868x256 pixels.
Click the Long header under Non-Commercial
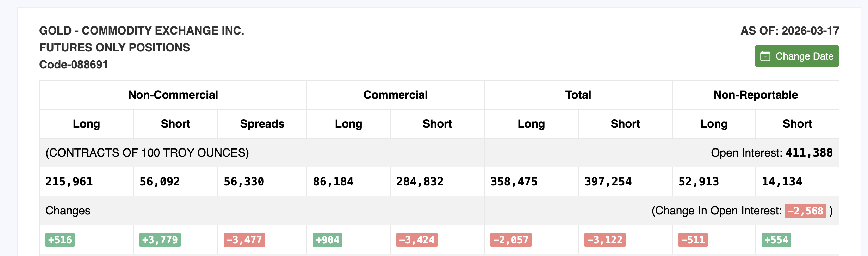[86, 124]
